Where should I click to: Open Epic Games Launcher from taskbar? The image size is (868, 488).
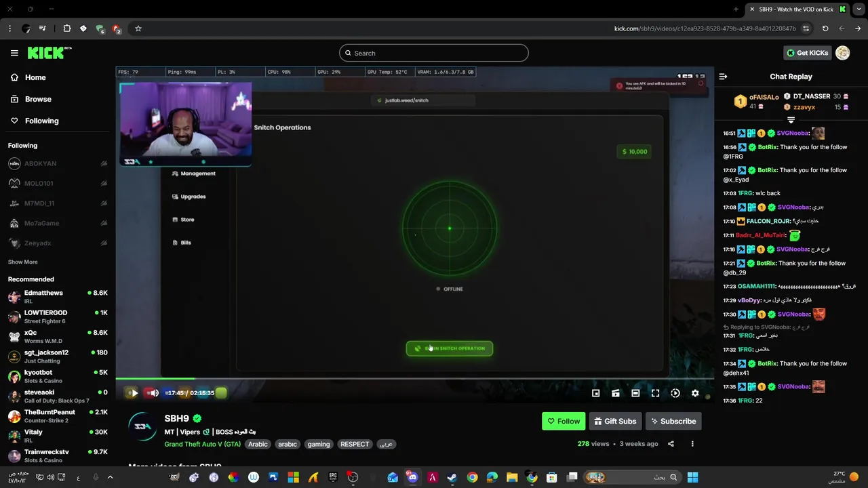pos(333,477)
